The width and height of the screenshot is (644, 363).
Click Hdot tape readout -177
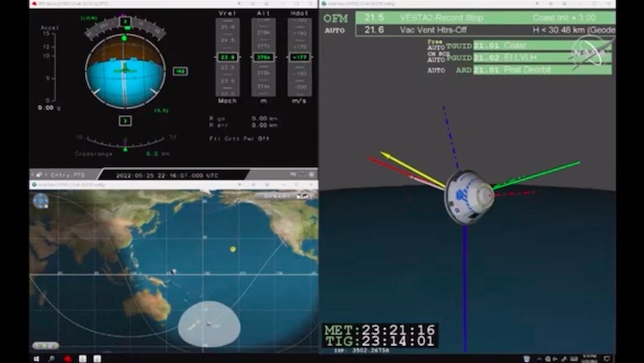pos(300,57)
